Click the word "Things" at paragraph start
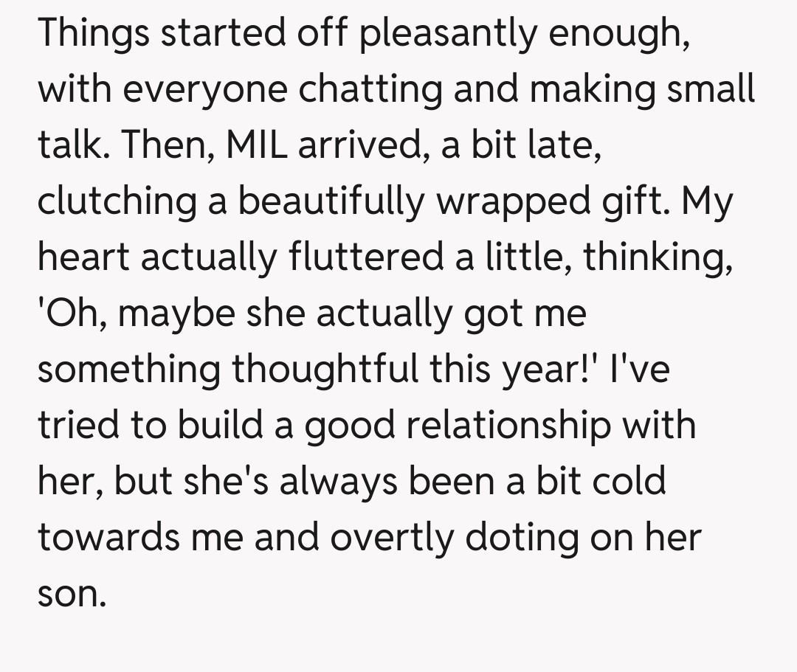797x672 pixels. (x=92, y=34)
